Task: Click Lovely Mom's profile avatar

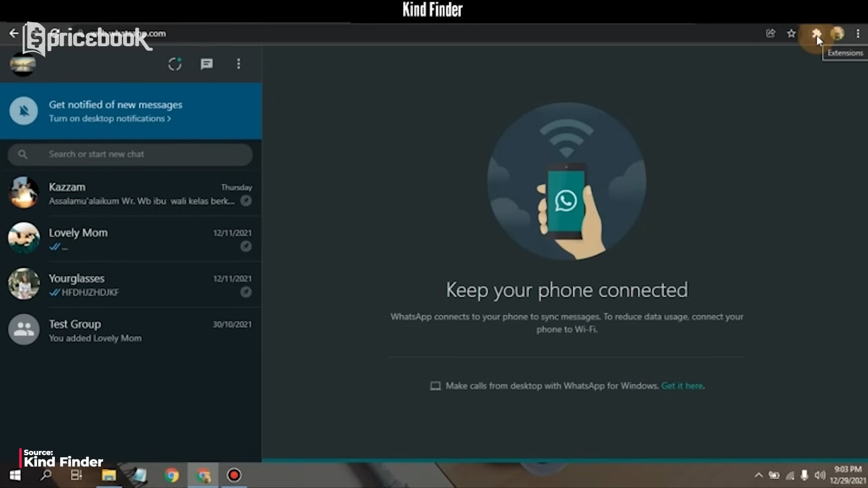Action: tap(24, 238)
